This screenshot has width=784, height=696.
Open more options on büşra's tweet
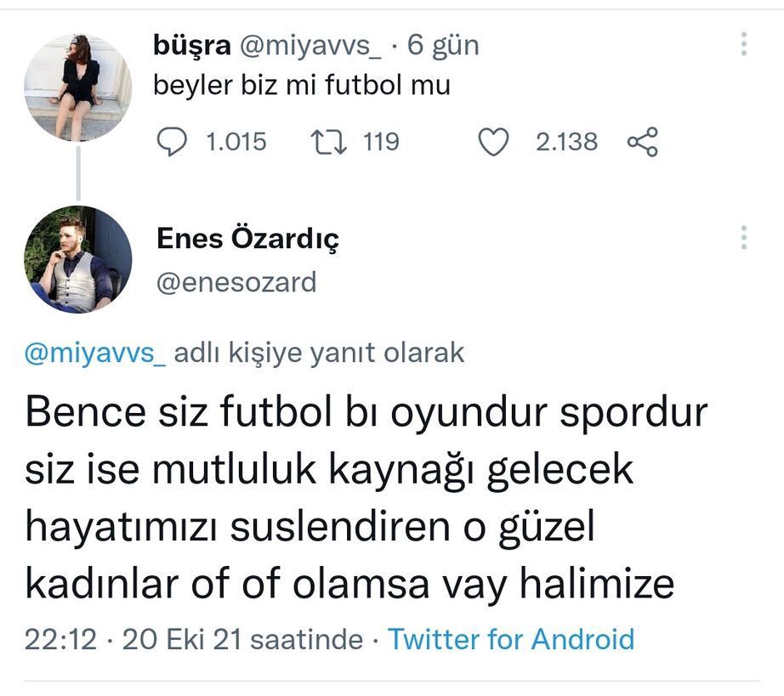744,44
